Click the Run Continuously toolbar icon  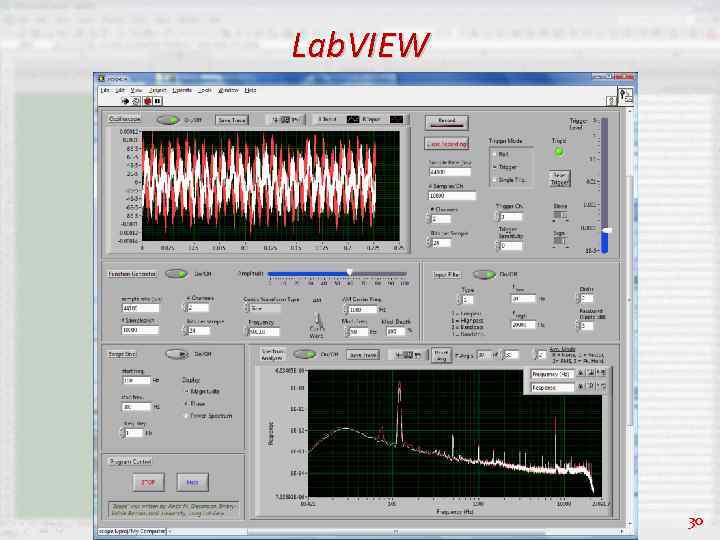[x=136, y=101]
